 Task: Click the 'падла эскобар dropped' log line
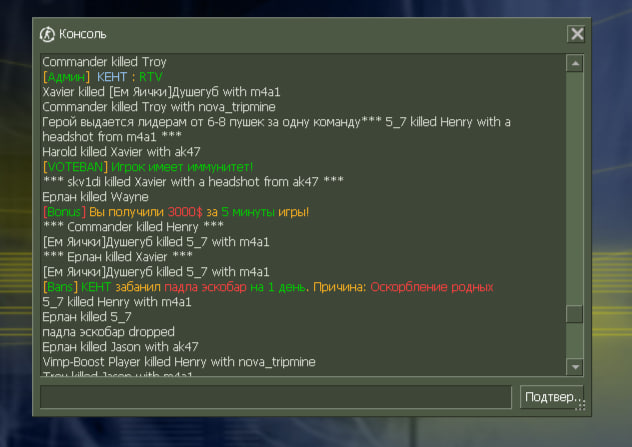click(108, 332)
